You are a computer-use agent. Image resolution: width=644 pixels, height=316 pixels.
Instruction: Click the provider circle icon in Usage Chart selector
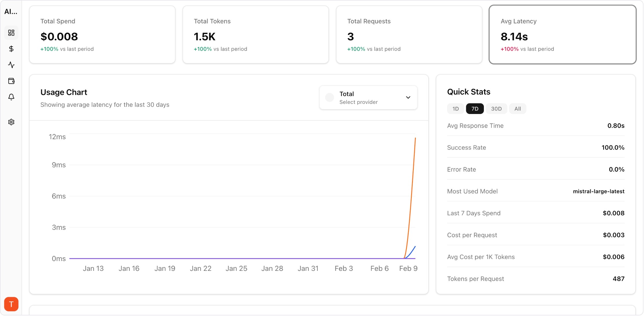(329, 98)
